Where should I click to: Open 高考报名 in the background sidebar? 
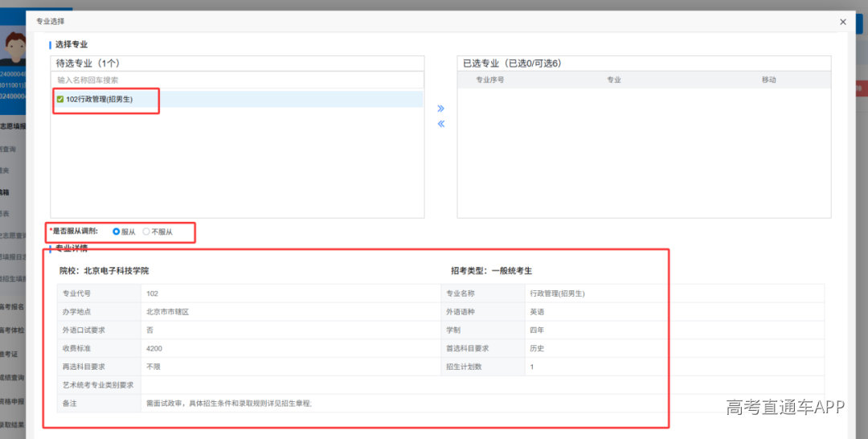point(13,306)
